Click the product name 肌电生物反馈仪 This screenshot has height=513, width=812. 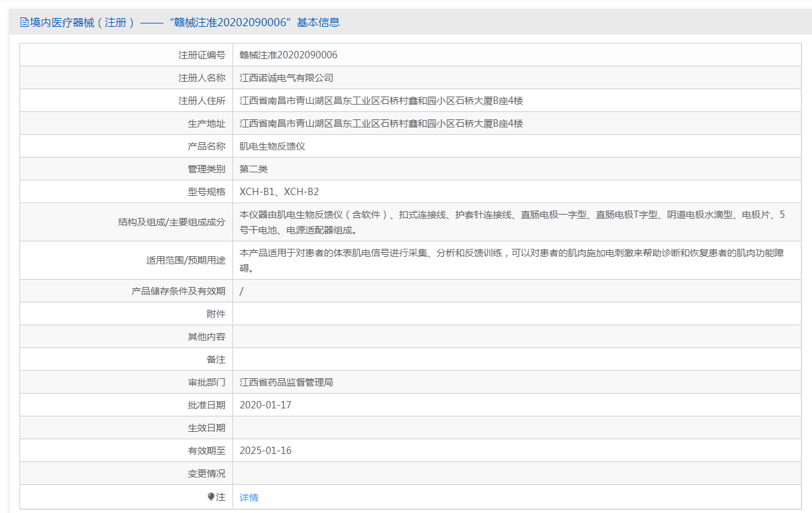click(x=272, y=146)
